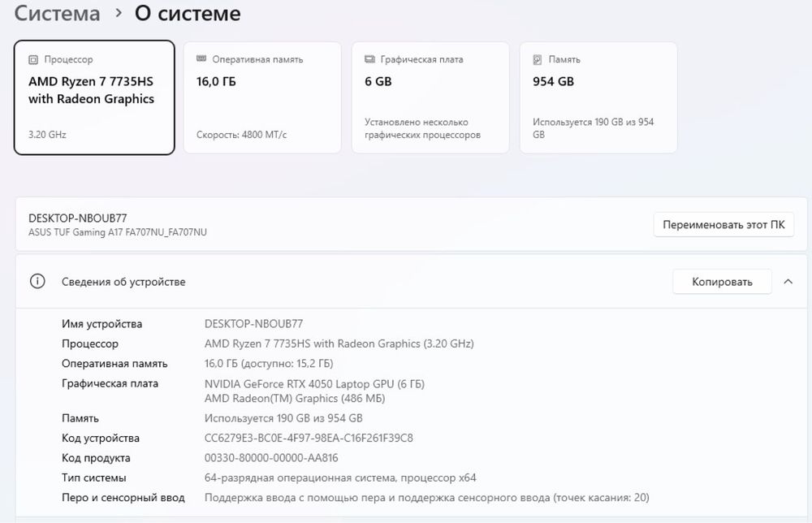Go back to Система in the breadcrumb
Viewport: 812px width, 523px height.
pyautogui.click(x=57, y=13)
